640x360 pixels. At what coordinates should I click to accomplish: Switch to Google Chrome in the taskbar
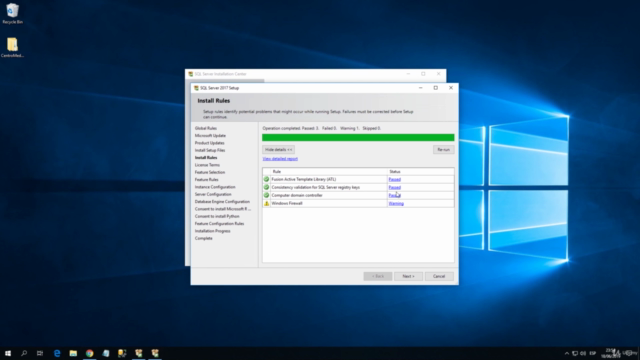click(89, 353)
